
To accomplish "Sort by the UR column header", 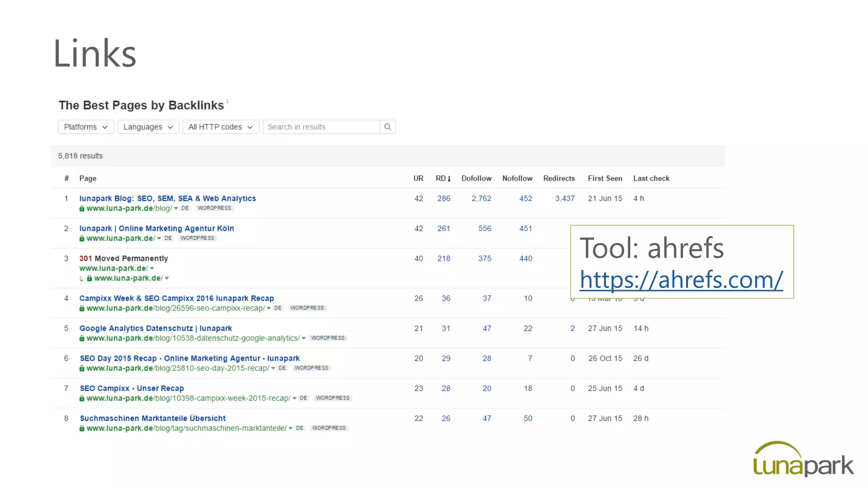I will (418, 178).
